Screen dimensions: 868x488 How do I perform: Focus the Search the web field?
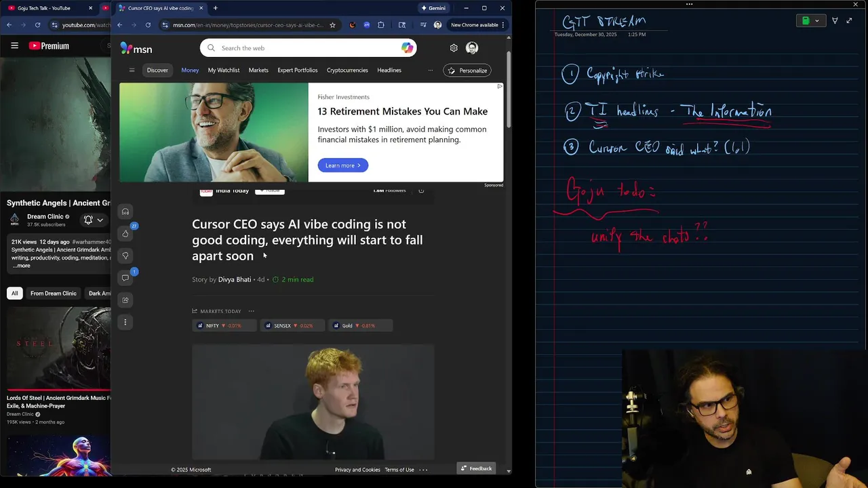(309, 48)
